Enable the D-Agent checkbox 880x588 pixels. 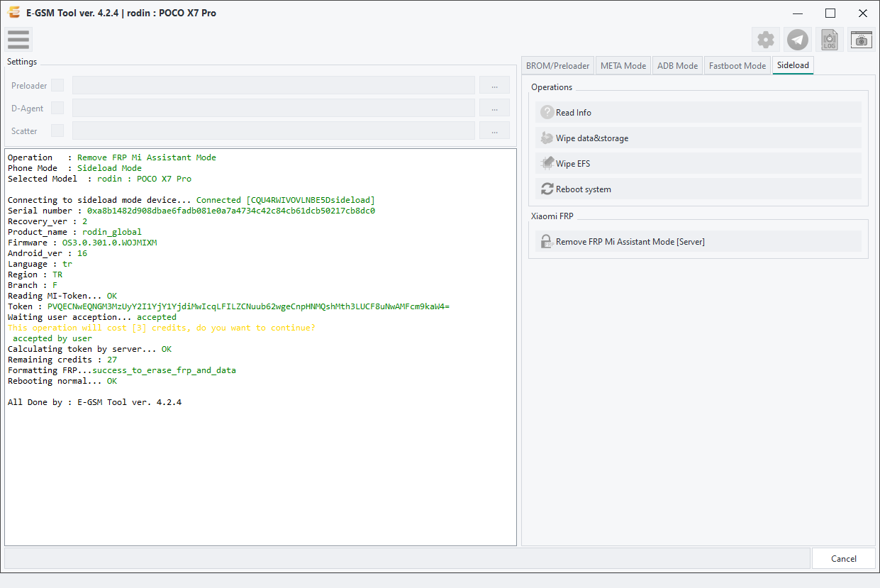tap(57, 108)
